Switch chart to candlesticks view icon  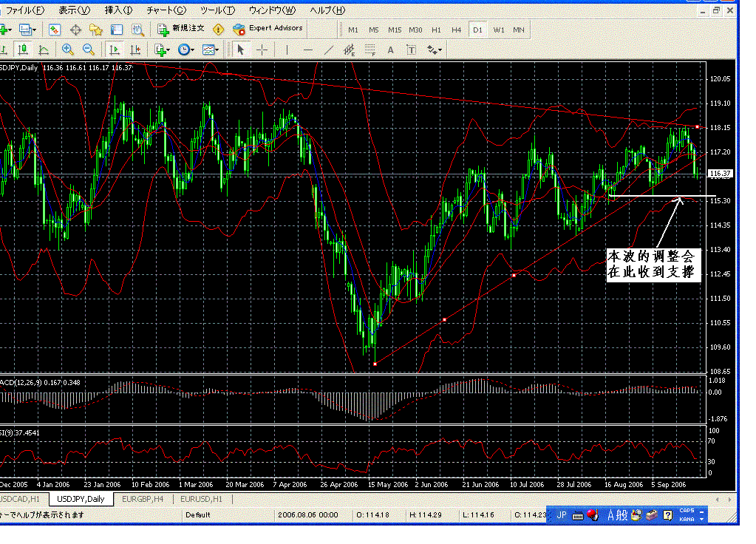(23, 50)
